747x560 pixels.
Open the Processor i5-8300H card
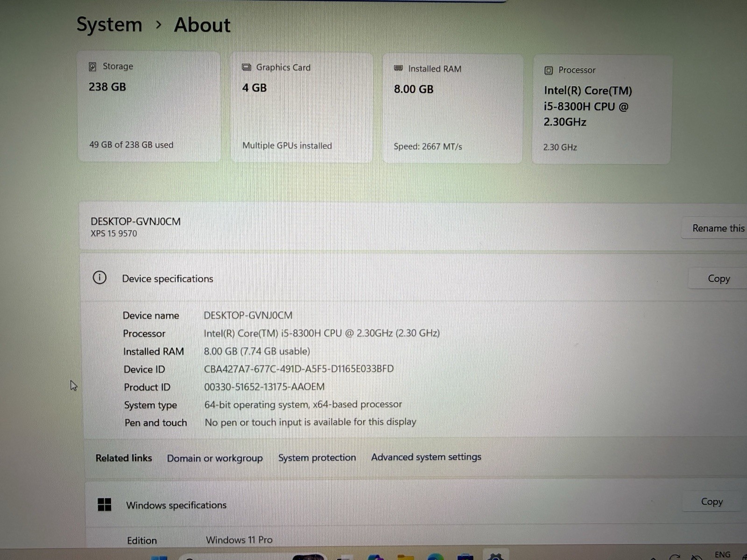602,110
